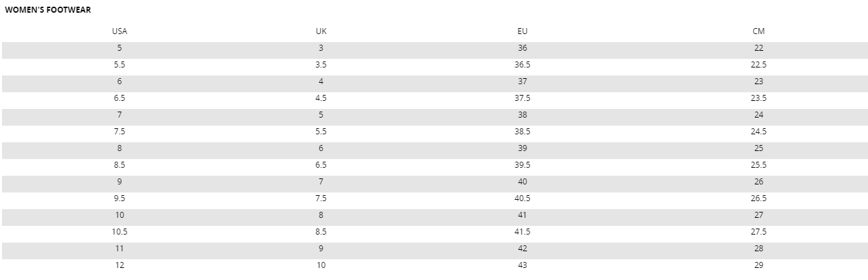Screen dimensions: 868x280
Task: Click EU size 43 cell
Action: 523,265
